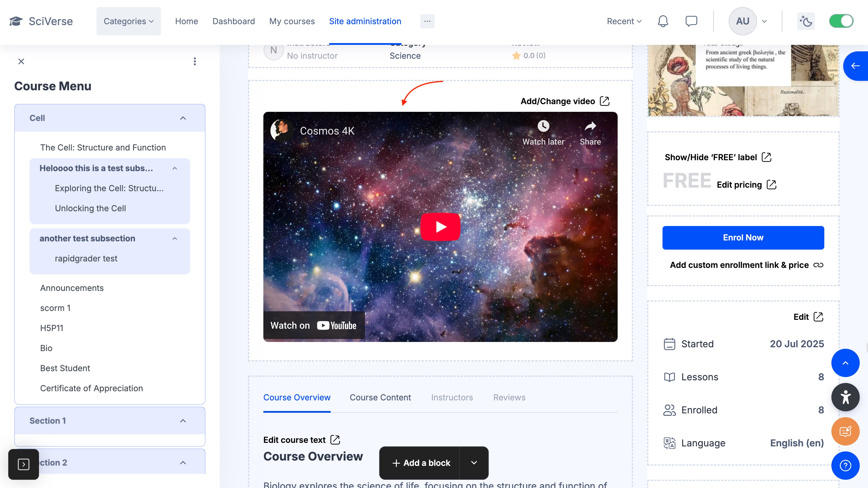Click the blue help question button

(845, 466)
